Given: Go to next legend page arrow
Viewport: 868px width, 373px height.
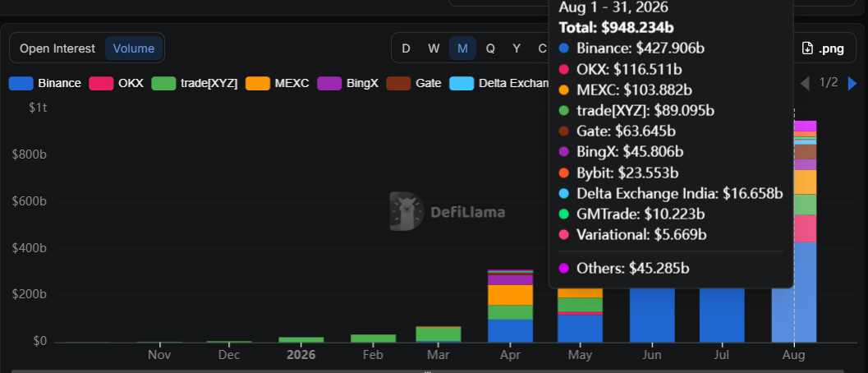Looking at the screenshot, I should coord(852,83).
